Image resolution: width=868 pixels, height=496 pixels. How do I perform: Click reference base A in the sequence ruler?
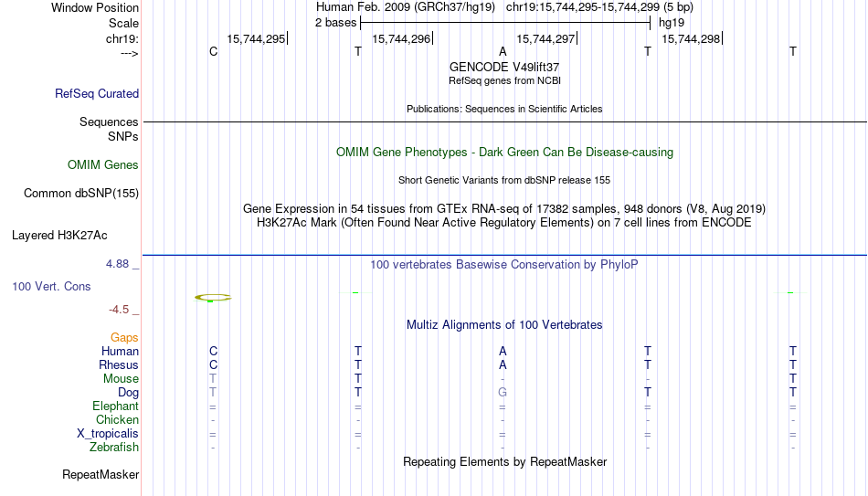(503, 51)
